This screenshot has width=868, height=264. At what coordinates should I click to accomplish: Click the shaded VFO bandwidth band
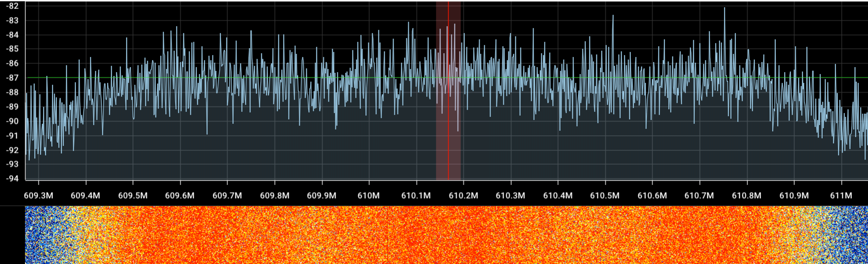point(448,91)
